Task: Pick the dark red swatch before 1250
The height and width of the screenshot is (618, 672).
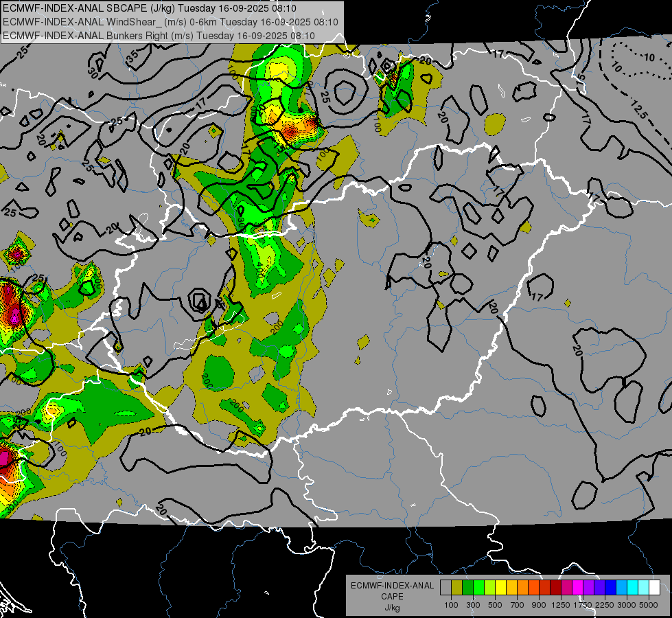Action: 556,588
